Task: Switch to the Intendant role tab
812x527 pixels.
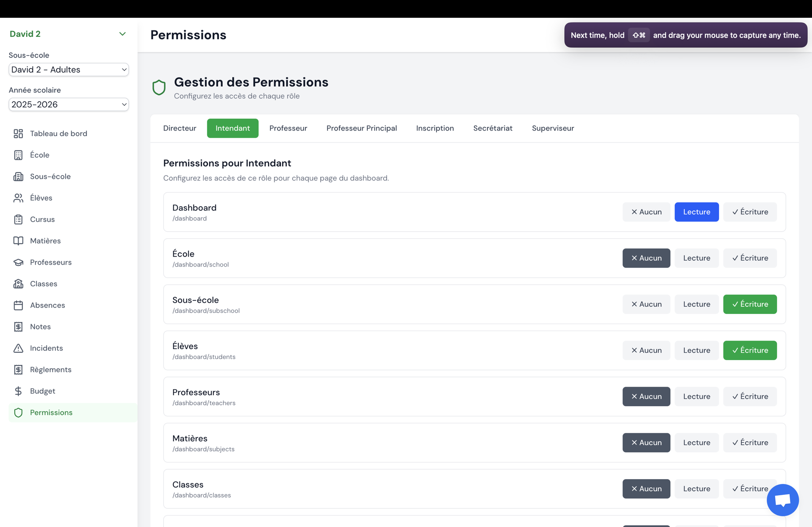Action: point(233,128)
